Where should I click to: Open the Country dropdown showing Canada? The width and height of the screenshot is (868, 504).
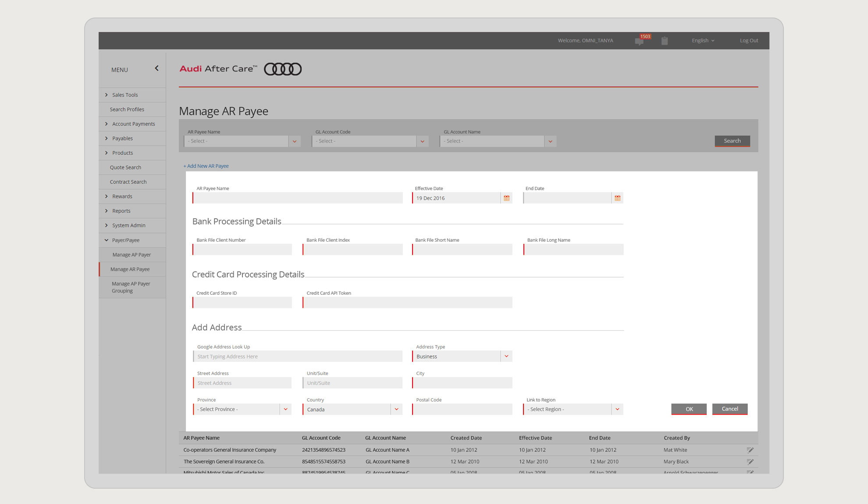tap(352, 410)
